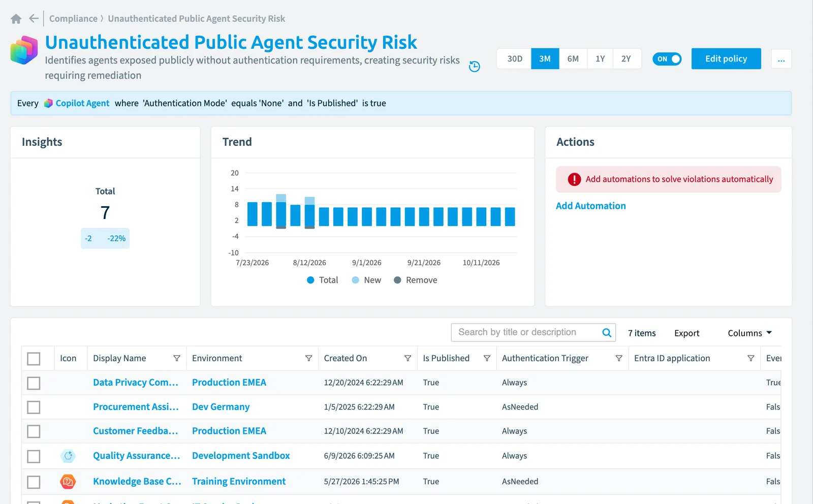Select the 3M time range

coord(545,59)
